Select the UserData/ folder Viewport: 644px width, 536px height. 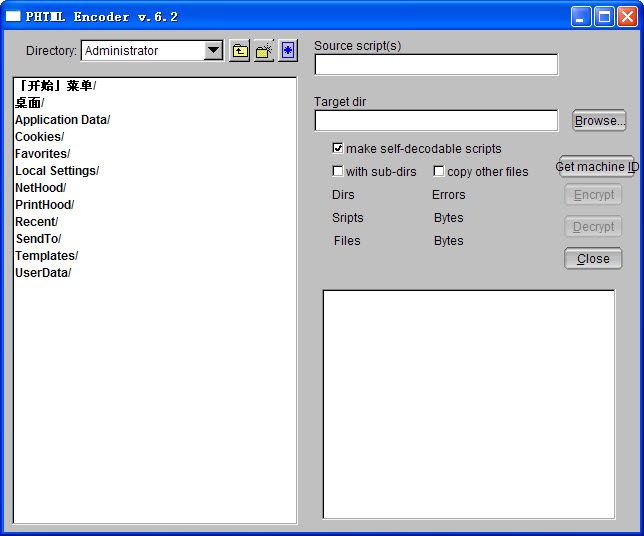coord(43,273)
